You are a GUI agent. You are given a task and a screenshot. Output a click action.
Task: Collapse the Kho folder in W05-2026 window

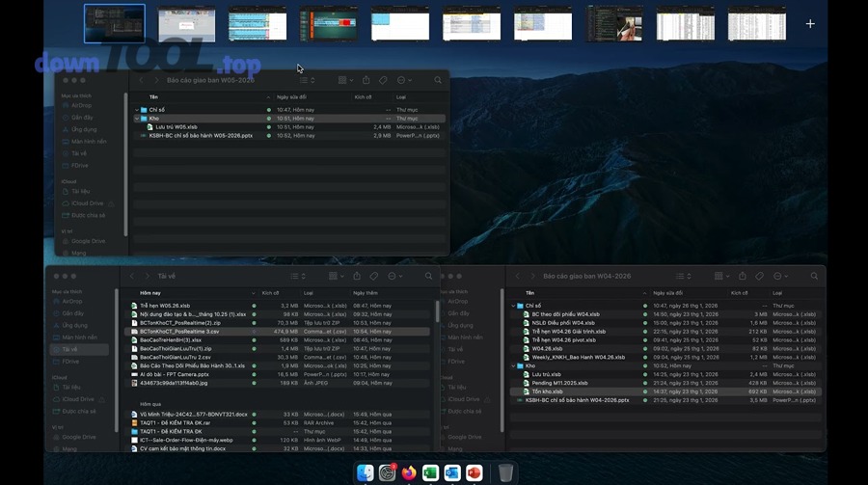(137, 119)
